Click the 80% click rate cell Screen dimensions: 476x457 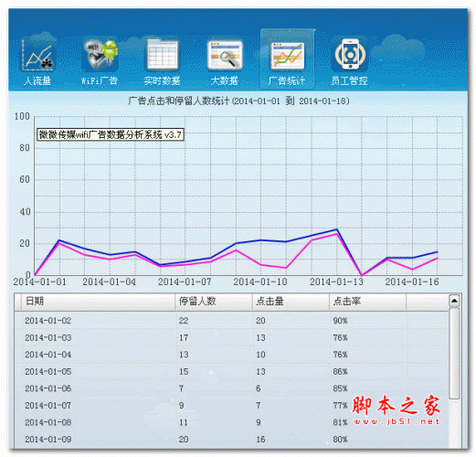point(340,440)
